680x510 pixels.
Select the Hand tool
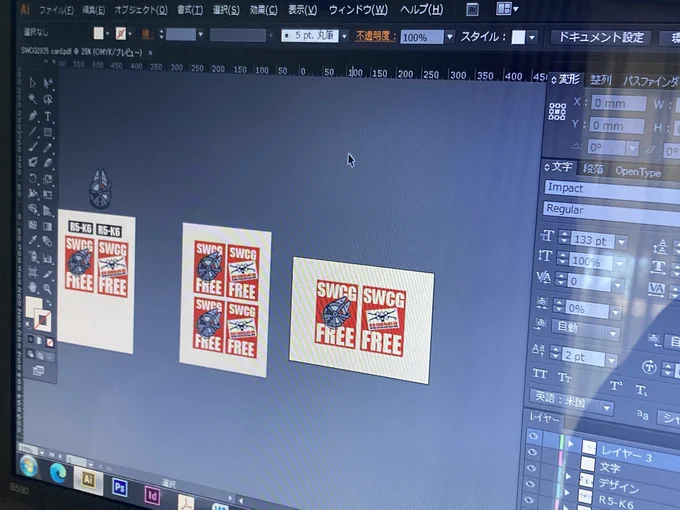[x=33, y=287]
